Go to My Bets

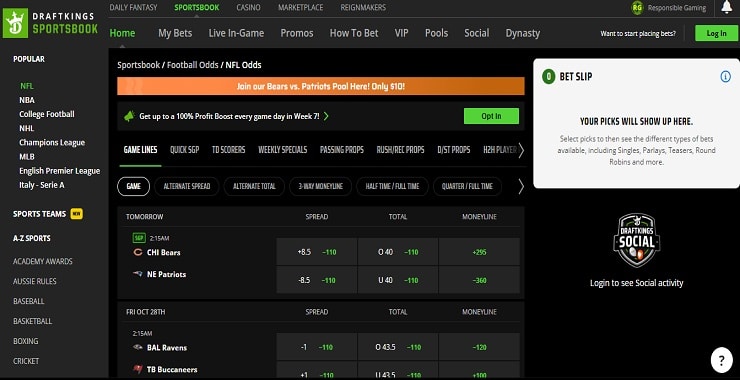175,33
